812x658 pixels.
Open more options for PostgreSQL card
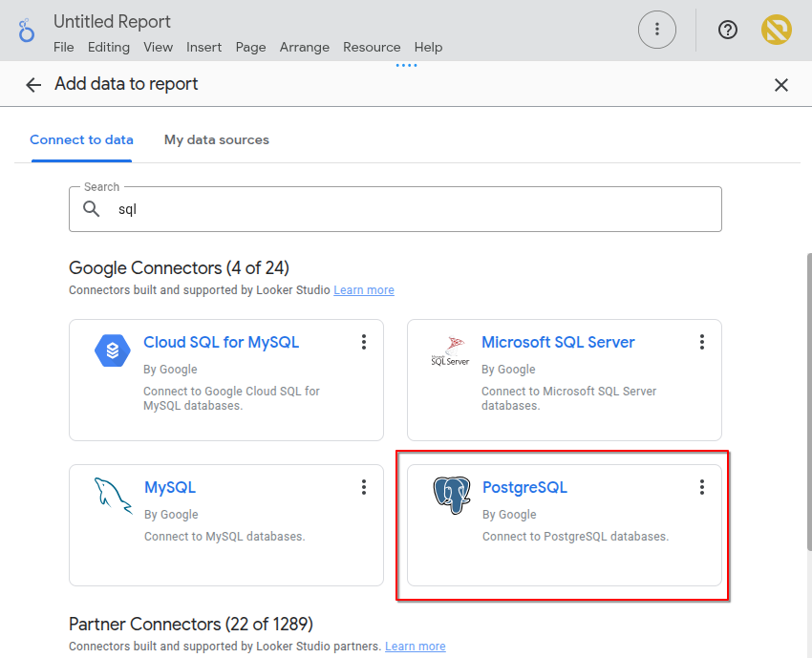click(x=702, y=487)
